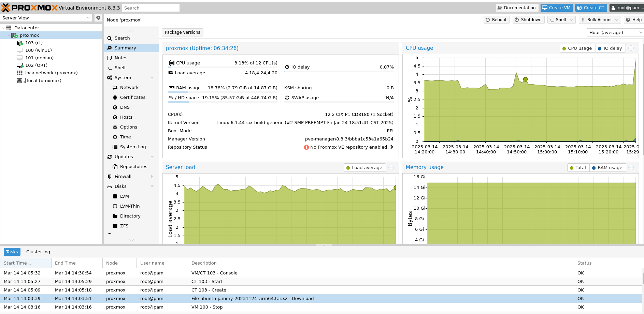
Task: Click the Proxmox logo
Action: (x=29, y=8)
